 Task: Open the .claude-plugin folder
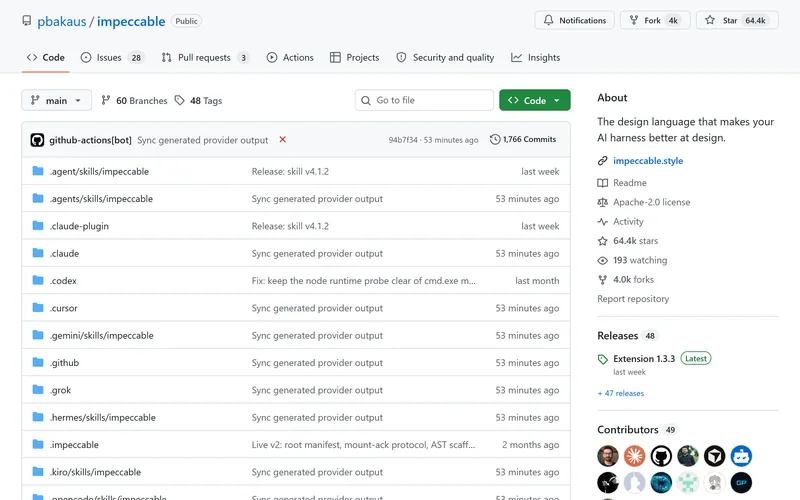pos(79,226)
